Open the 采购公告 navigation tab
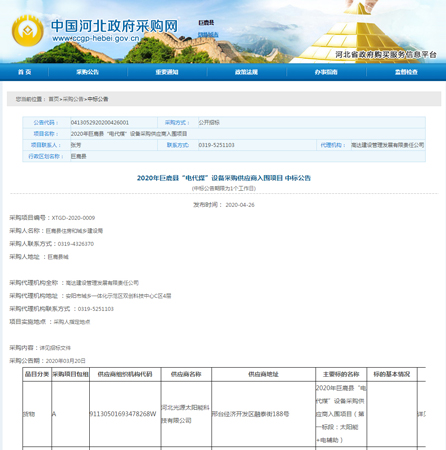 pos(87,72)
